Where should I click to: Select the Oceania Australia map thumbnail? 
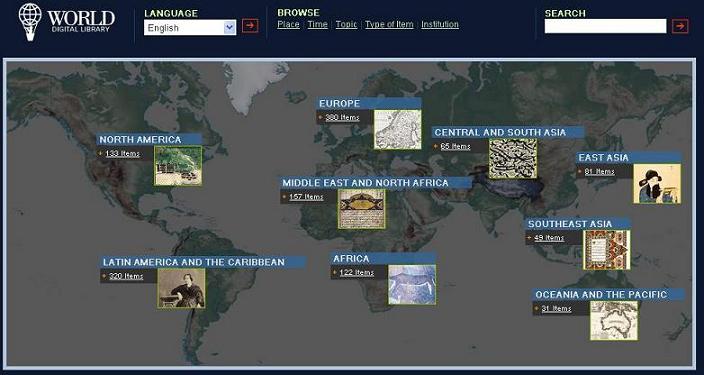point(614,321)
